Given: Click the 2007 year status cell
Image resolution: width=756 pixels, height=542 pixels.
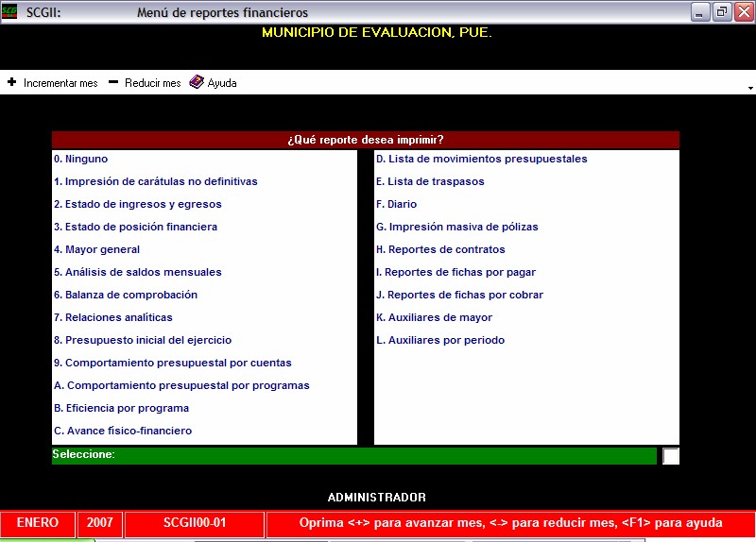Looking at the screenshot, I should tap(100, 523).
